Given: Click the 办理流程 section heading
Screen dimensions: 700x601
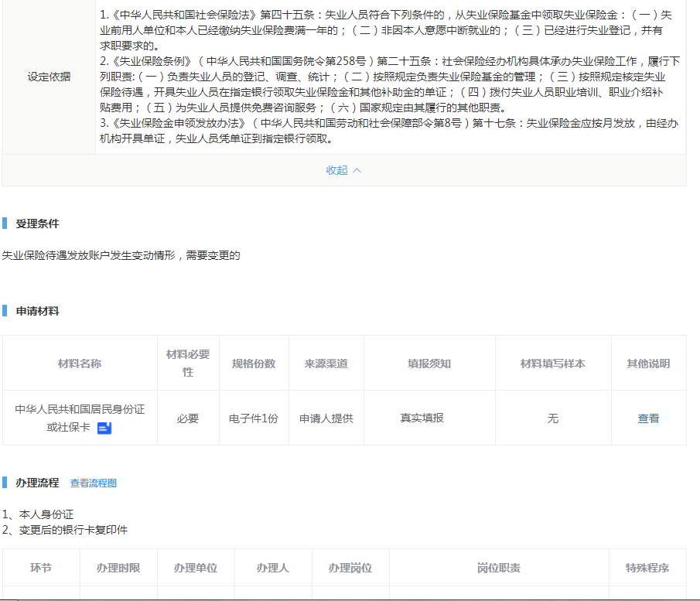Looking at the screenshot, I should pos(37,483).
